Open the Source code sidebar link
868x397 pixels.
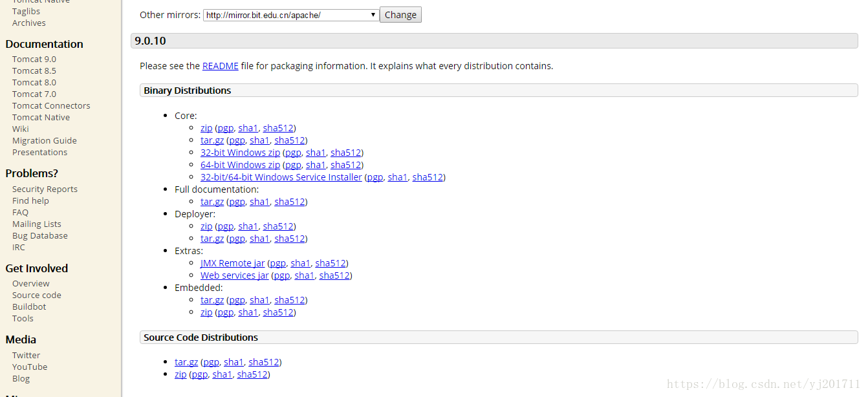point(37,295)
